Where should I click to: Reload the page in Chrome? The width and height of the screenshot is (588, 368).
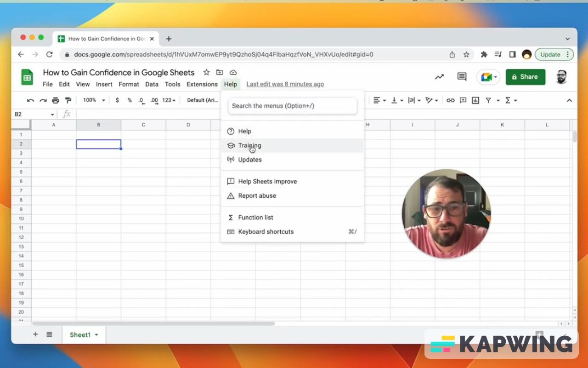click(x=49, y=54)
